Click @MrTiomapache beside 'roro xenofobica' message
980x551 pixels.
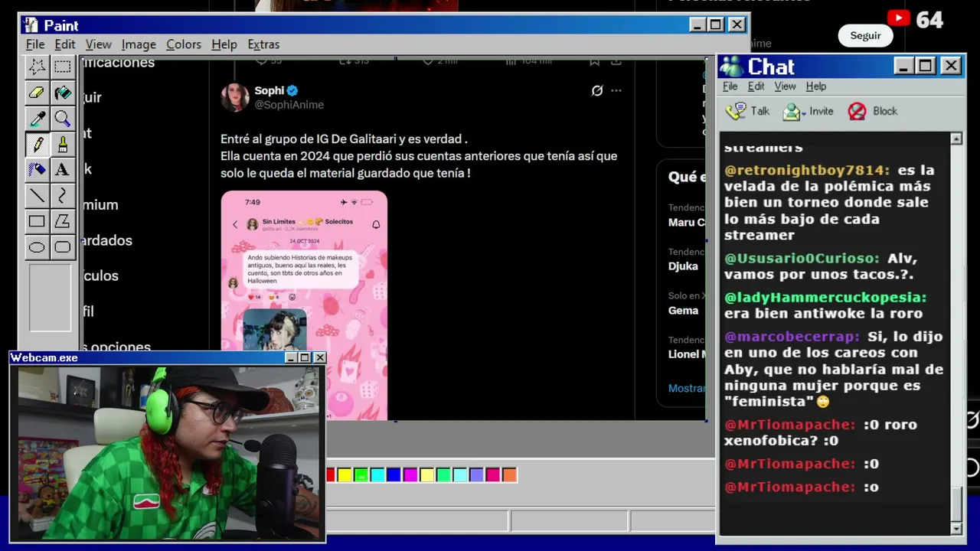tap(790, 425)
